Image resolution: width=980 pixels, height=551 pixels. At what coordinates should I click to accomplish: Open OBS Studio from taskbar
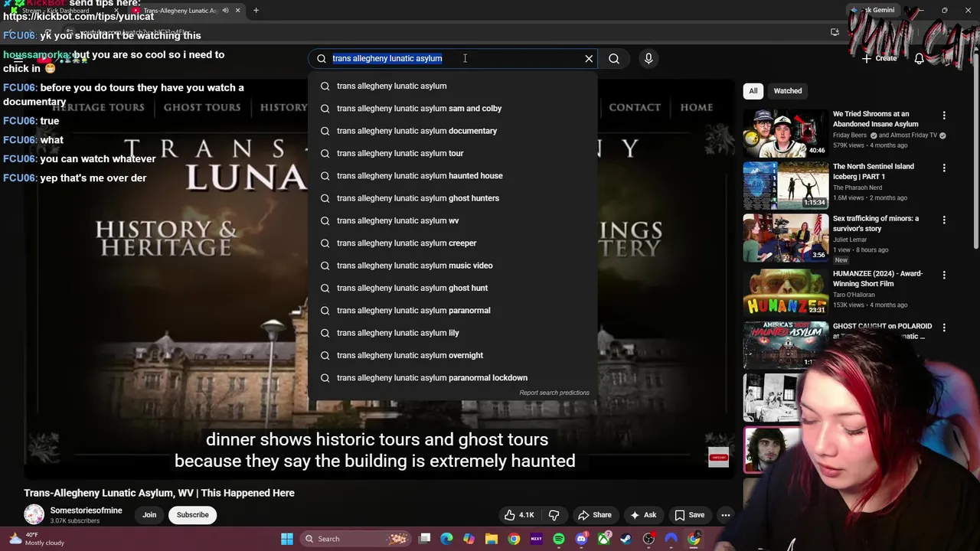[648, 539]
